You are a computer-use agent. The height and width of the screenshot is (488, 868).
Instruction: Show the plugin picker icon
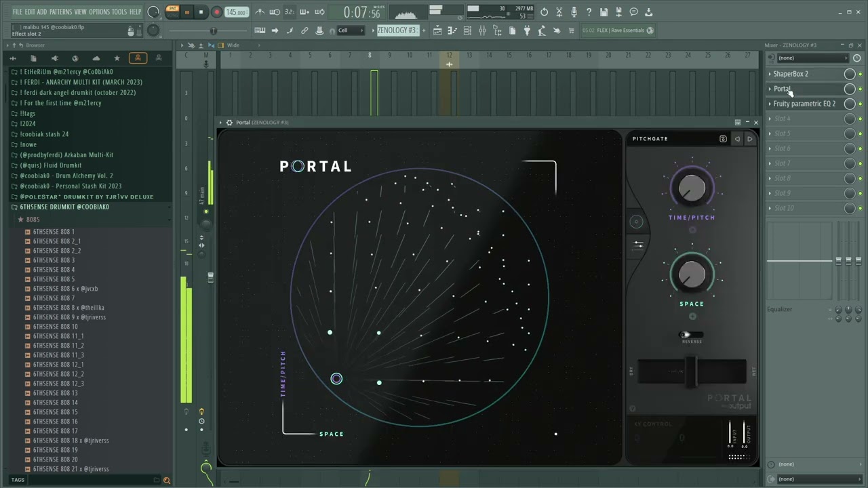pos(527,30)
